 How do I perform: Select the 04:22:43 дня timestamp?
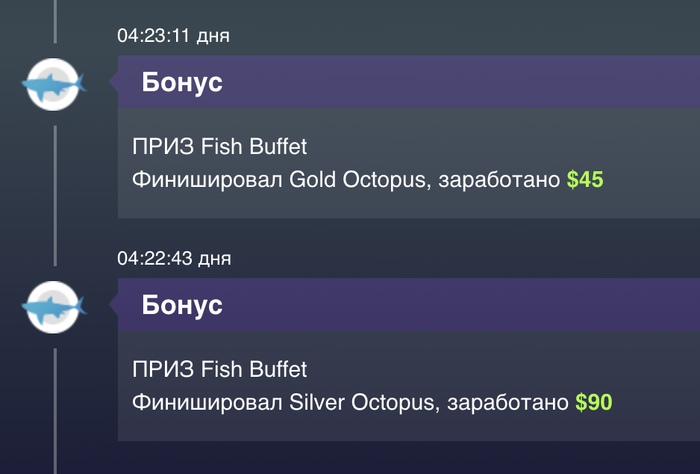pos(174,258)
